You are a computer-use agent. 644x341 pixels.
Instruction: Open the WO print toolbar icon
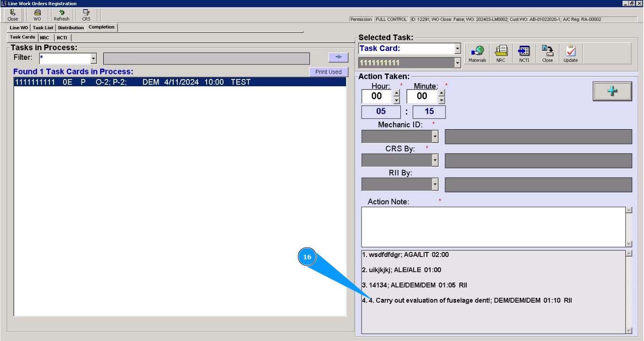click(x=37, y=15)
